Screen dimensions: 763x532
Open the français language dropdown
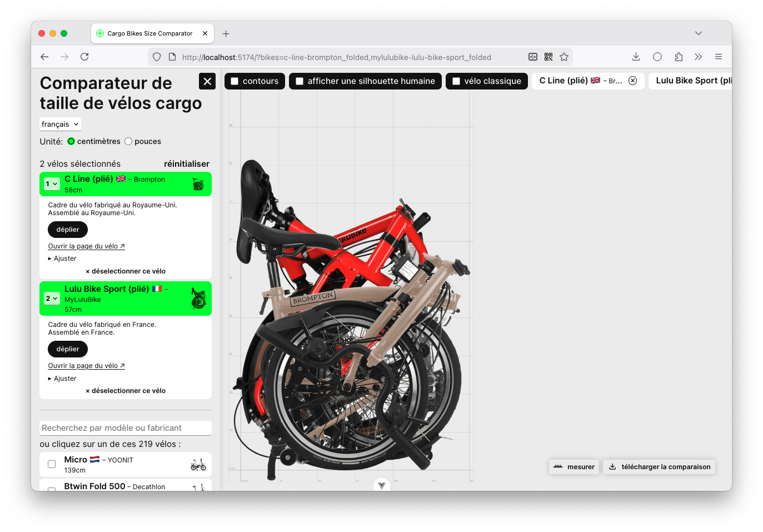[x=61, y=124]
